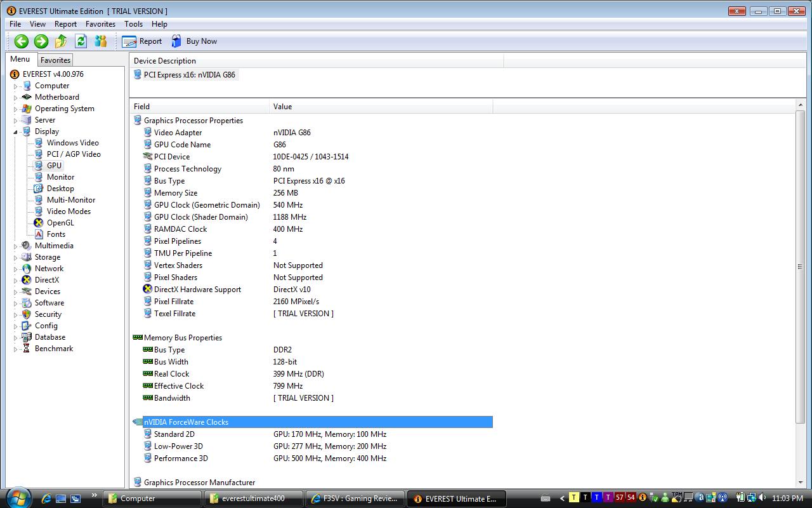Select the Multi-Monitor tree icon

pos(39,200)
